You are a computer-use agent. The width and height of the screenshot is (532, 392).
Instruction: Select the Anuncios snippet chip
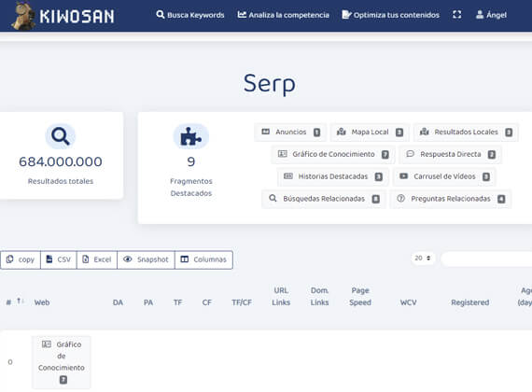(x=291, y=132)
